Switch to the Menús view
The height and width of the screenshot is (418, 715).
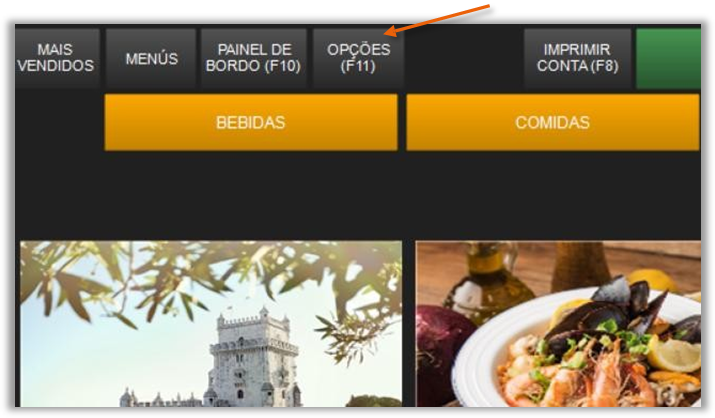tap(151, 58)
